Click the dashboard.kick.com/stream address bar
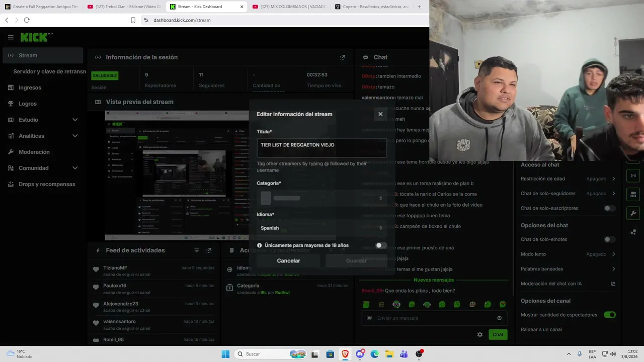The width and height of the screenshot is (644, 362). click(182, 20)
